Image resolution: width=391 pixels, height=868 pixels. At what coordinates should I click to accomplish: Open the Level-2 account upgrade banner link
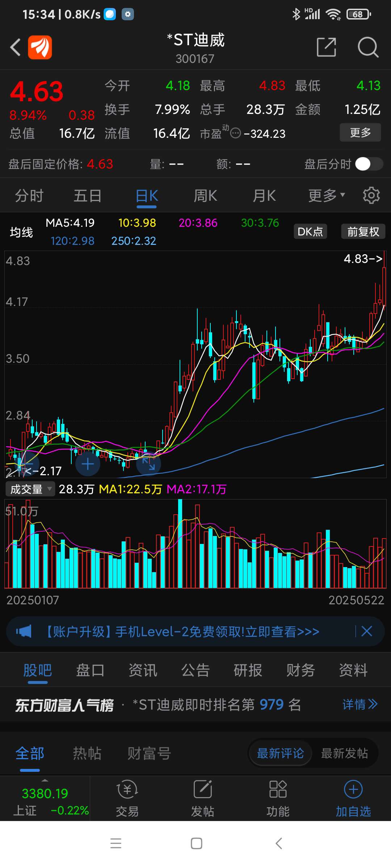point(181,631)
